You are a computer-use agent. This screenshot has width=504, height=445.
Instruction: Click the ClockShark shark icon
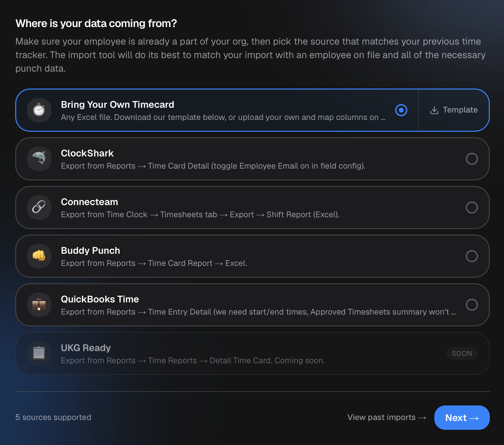39,159
